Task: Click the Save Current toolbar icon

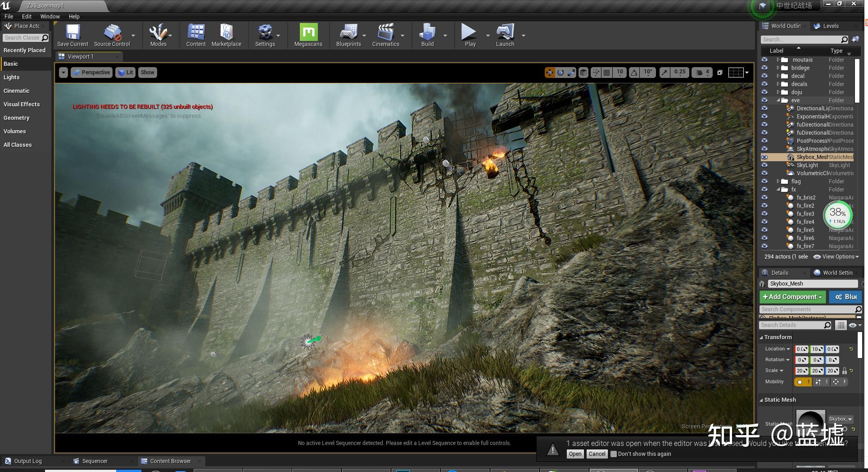Action: pyautogui.click(x=72, y=35)
